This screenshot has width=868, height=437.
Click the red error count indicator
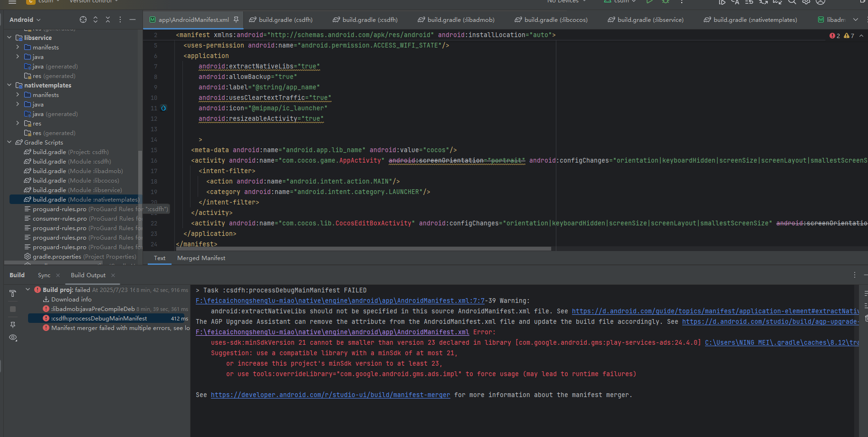click(834, 36)
